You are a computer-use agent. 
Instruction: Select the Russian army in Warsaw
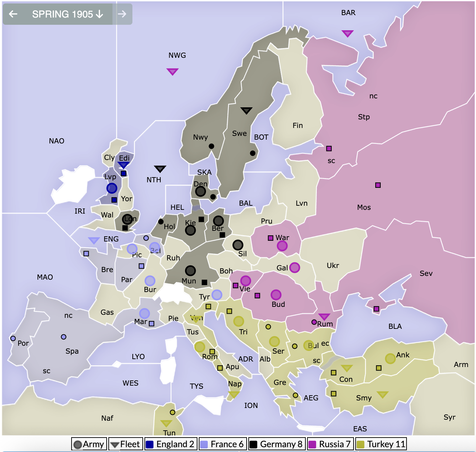(x=282, y=246)
